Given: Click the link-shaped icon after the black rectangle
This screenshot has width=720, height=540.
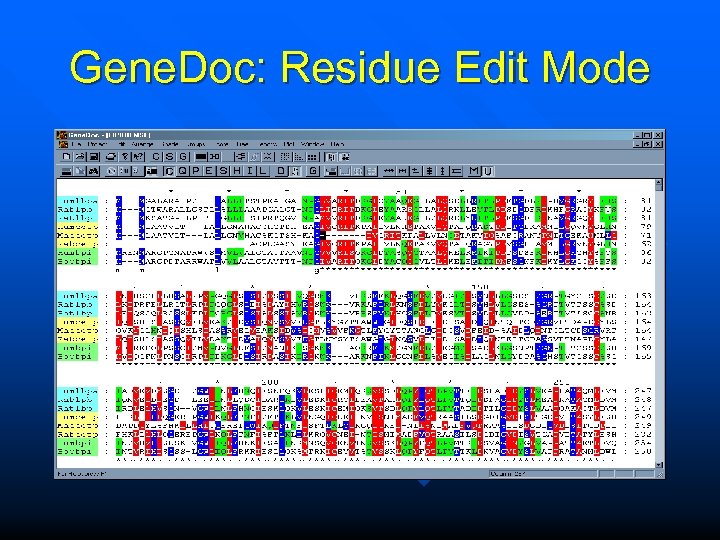Looking at the screenshot, I should (x=214, y=157).
